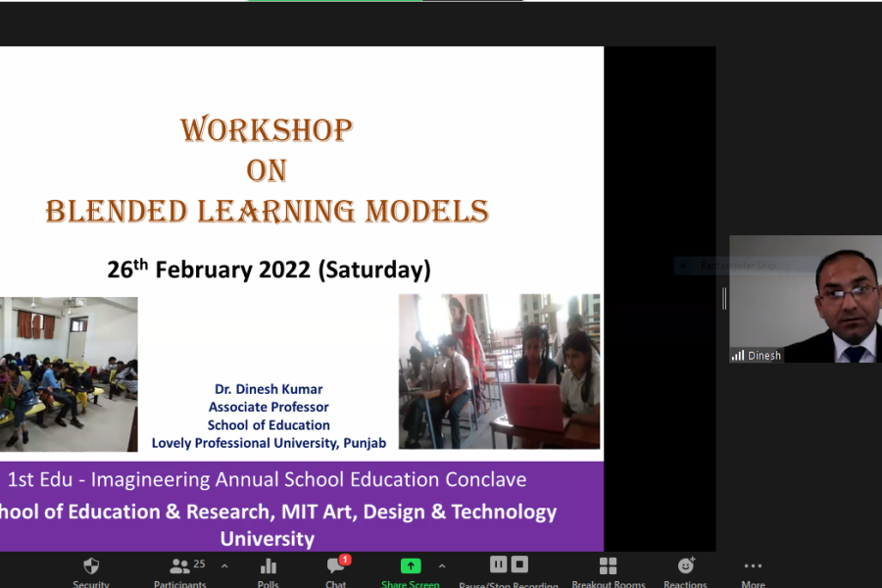Screen dimensions: 882x588
Task: Click the 'WORKSHOP' heading on the slide
Action: [x=267, y=130]
